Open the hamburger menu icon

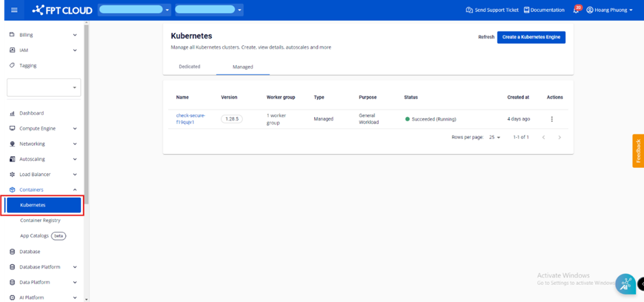(14, 10)
